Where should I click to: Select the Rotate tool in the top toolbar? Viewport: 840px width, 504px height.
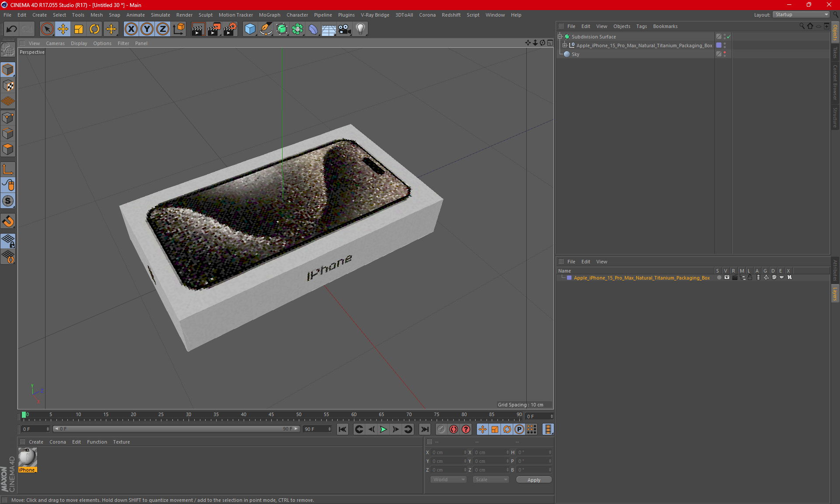pyautogui.click(x=94, y=29)
